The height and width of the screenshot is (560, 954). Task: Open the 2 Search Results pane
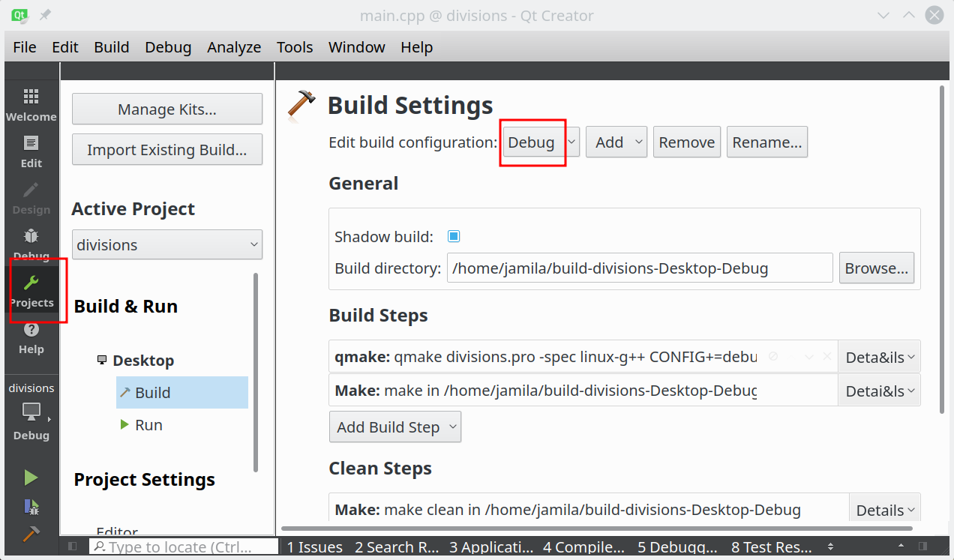tap(397, 547)
